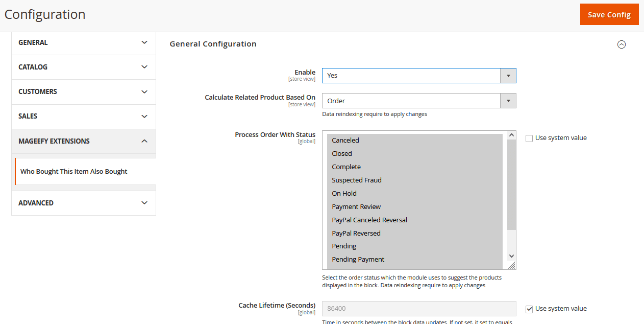Screen dimensions: 644x324
Task: Uncheck Use system value for Cache Lifetime
Action: click(529, 309)
